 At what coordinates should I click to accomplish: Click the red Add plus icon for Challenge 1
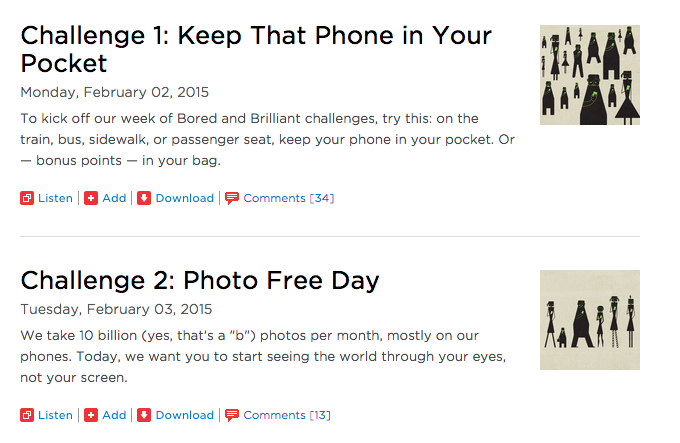click(x=91, y=198)
